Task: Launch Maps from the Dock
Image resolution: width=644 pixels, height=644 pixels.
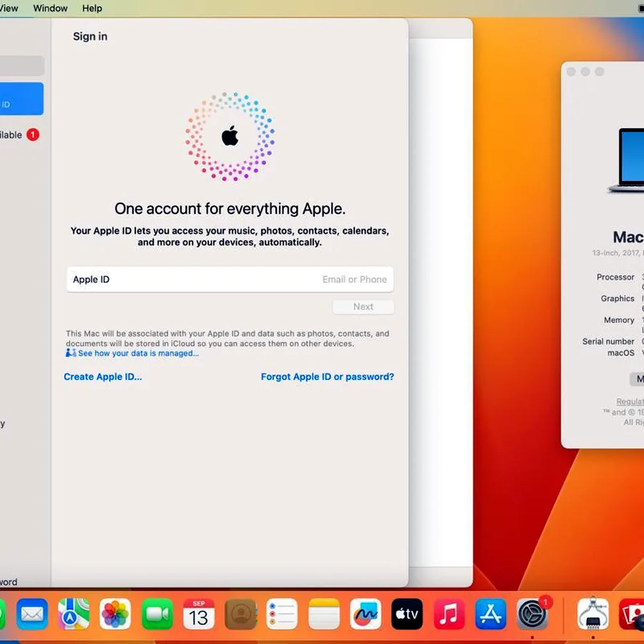Action: (x=74, y=615)
